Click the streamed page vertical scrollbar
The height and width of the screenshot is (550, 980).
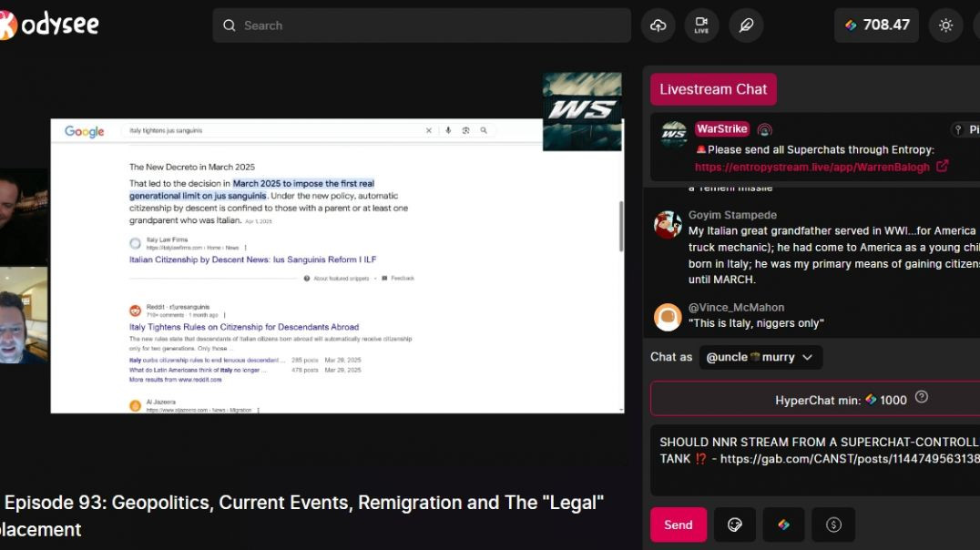click(x=620, y=226)
